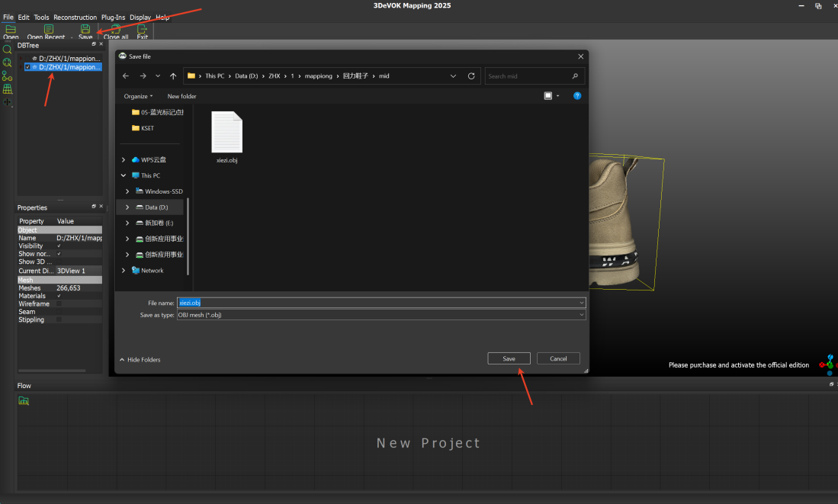Click the Exit toolbar icon
This screenshot has width=838, height=504.
pyautogui.click(x=142, y=29)
